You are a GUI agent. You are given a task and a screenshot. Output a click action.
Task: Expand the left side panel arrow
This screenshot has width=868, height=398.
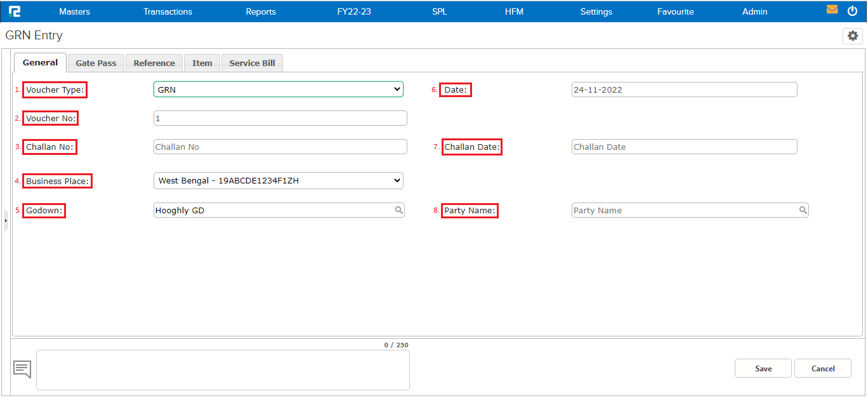[6, 220]
